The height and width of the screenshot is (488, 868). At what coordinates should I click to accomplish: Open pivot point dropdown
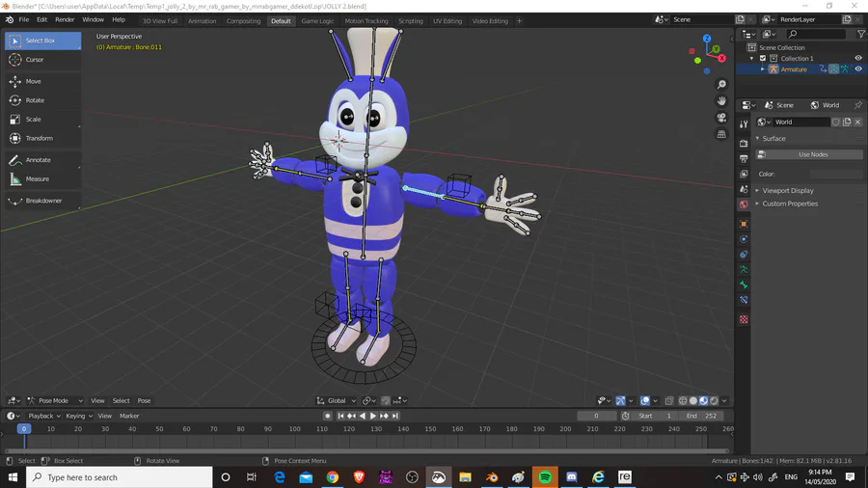click(368, 400)
